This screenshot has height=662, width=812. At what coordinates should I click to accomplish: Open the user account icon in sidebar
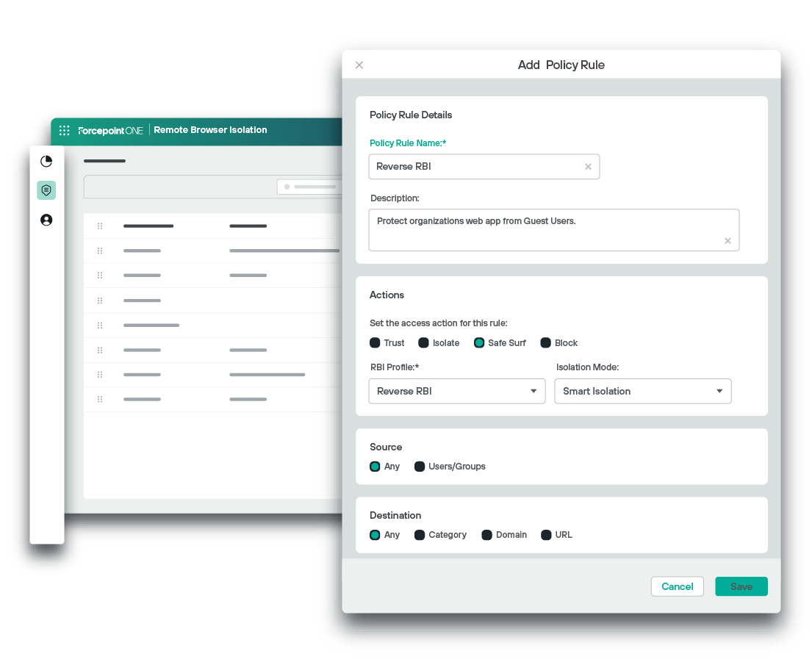[46, 220]
